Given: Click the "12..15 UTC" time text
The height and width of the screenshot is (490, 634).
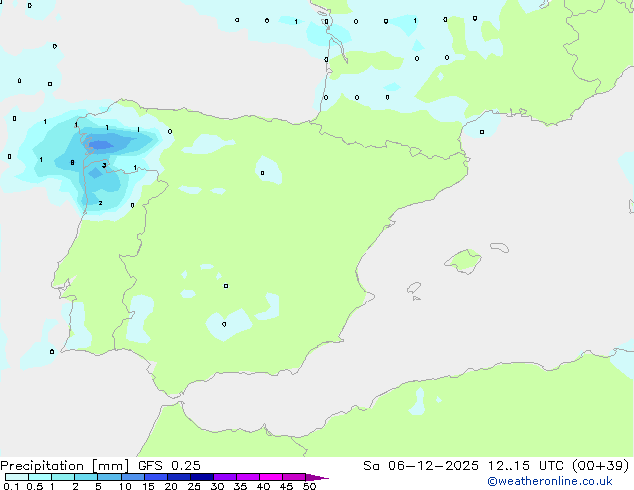Looking at the screenshot, I should click(526, 466).
